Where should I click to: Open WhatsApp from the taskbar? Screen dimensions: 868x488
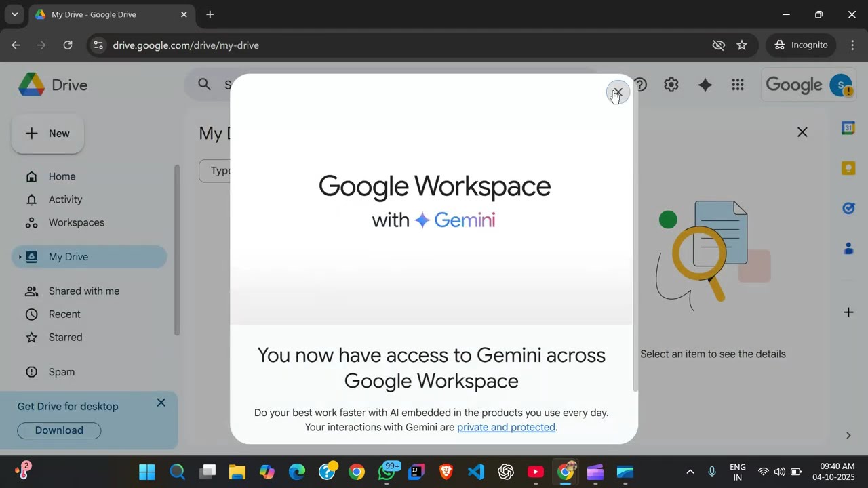point(388,472)
